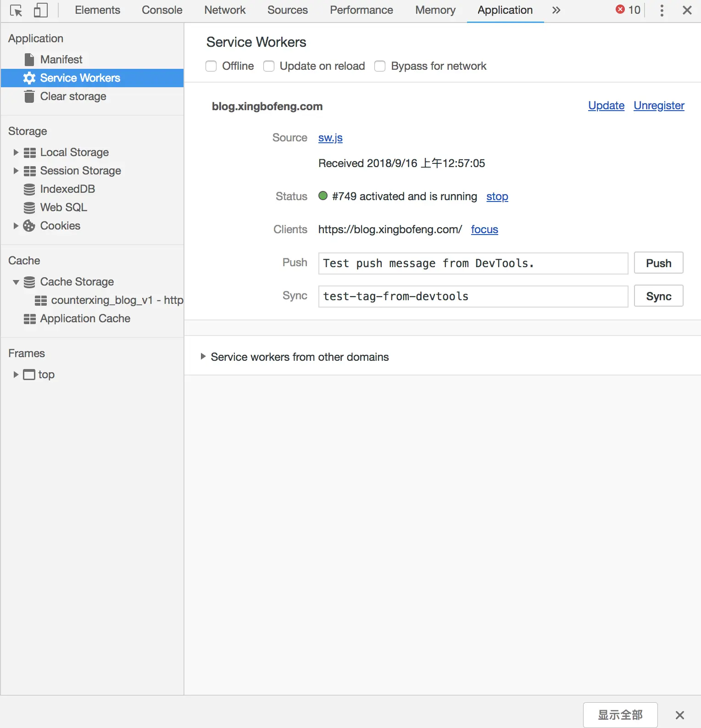Screen dimensions: 701x728
Task: Click the Update link
Action: click(x=606, y=106)
